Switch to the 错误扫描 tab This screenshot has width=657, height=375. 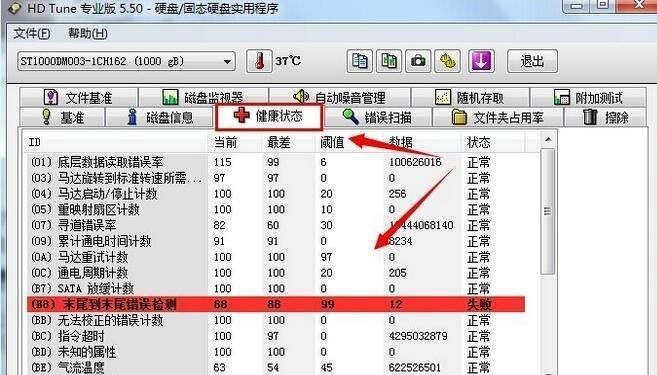(x=378, y=117)
